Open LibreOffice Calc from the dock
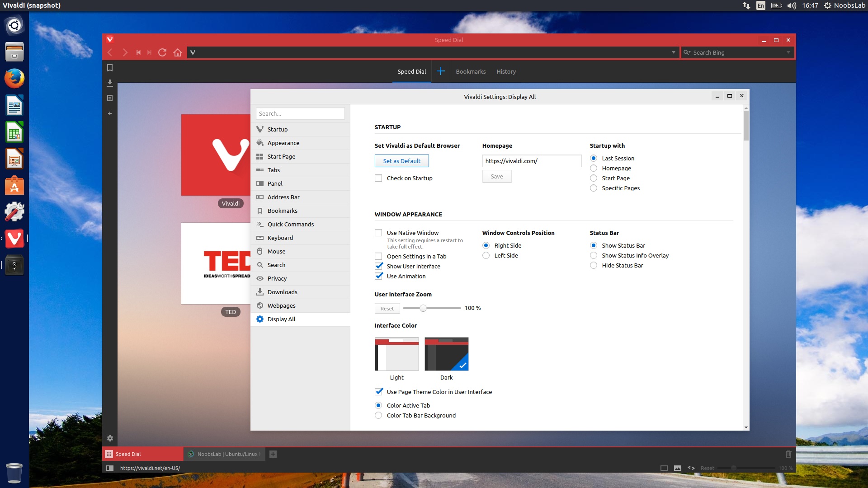The height and width of the screenshot is (488, 868). 14,132
